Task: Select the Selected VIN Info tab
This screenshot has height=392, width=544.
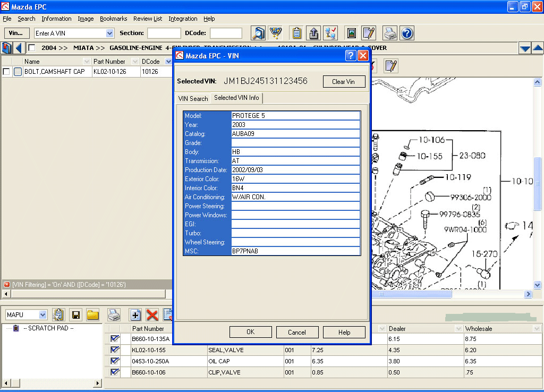Action: (236, 98)
